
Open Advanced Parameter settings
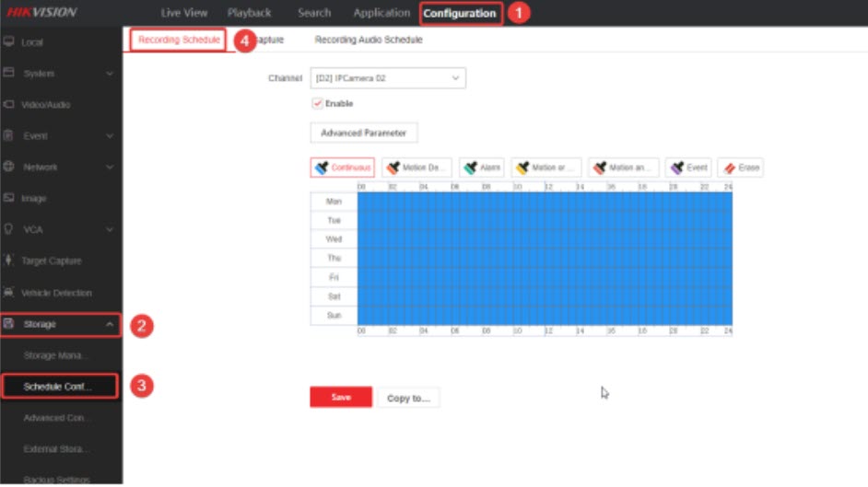(363, 133)
